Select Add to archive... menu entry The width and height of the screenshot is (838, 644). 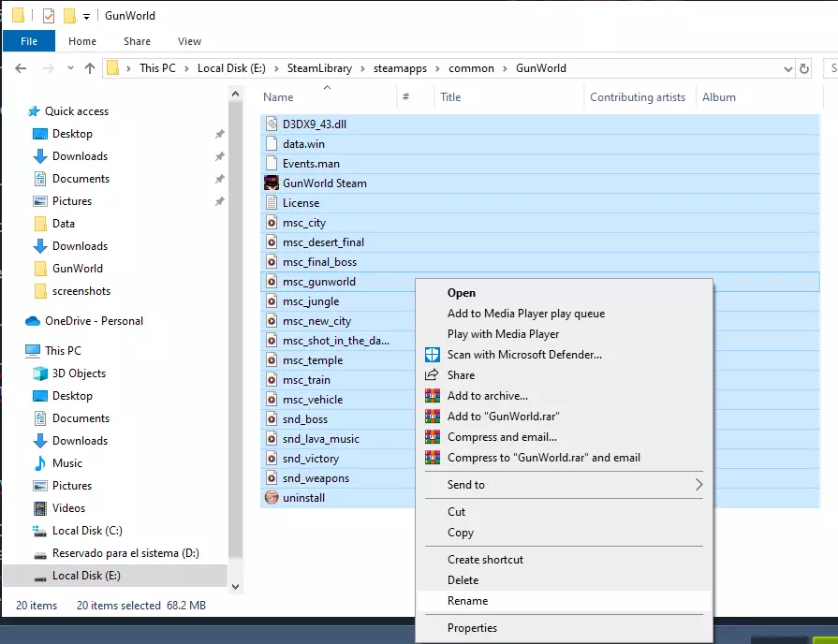coord(487,396)
